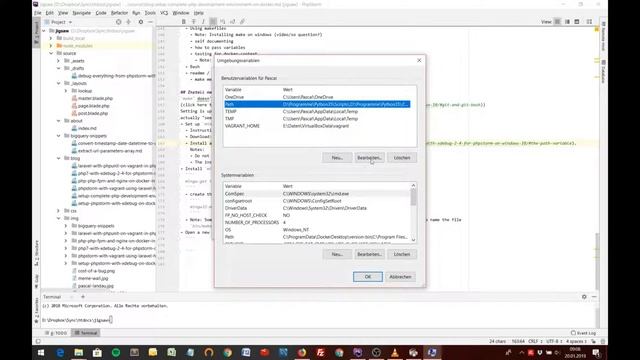Screen dimensions: 640x360
Task: Open Spotify from the taskbar
Action: [x=116, y=353]
